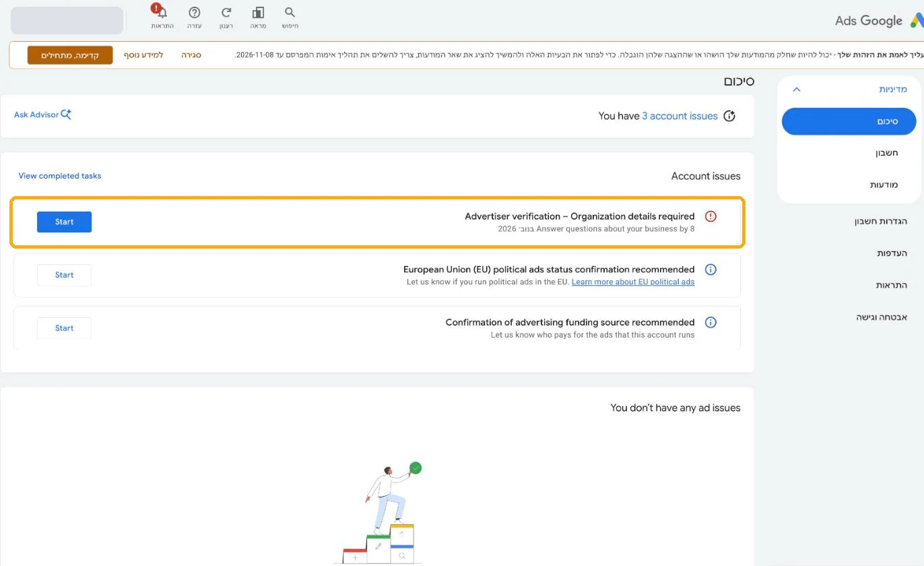Follow the Learn more about EU political ads link

[x=633, y=282]
